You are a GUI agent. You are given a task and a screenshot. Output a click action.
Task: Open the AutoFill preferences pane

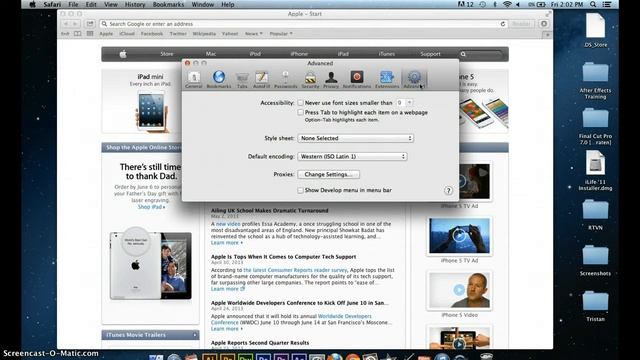[x=262, y=80]
